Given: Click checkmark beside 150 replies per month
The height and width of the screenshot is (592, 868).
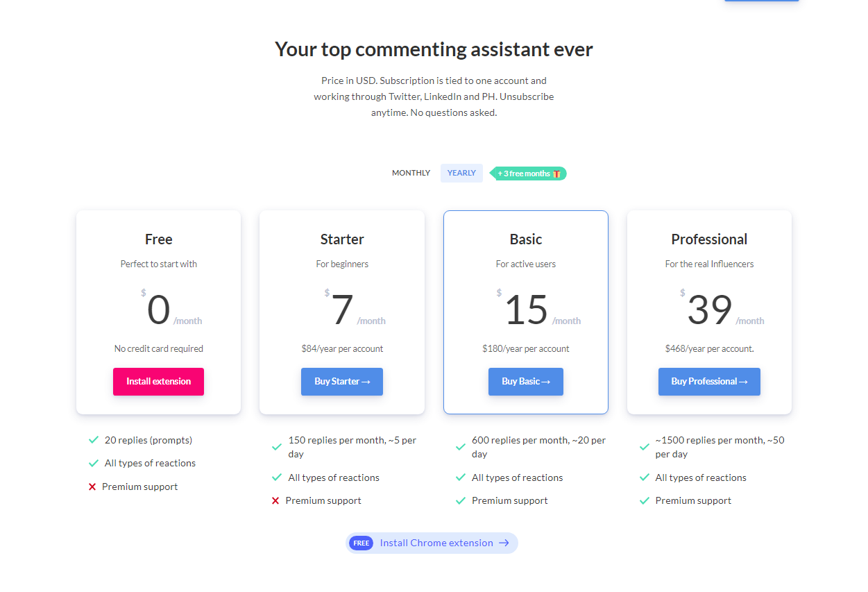Looking at the screenshot, I should [x=277, y=447].
